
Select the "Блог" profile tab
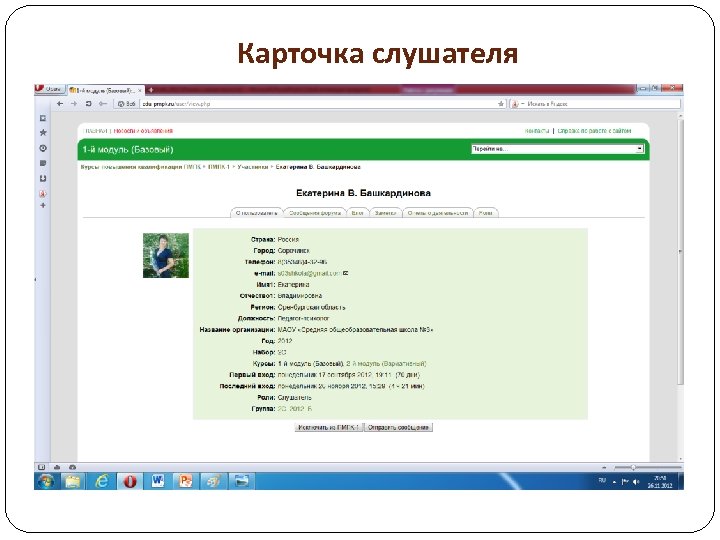(x=358, y=213)
